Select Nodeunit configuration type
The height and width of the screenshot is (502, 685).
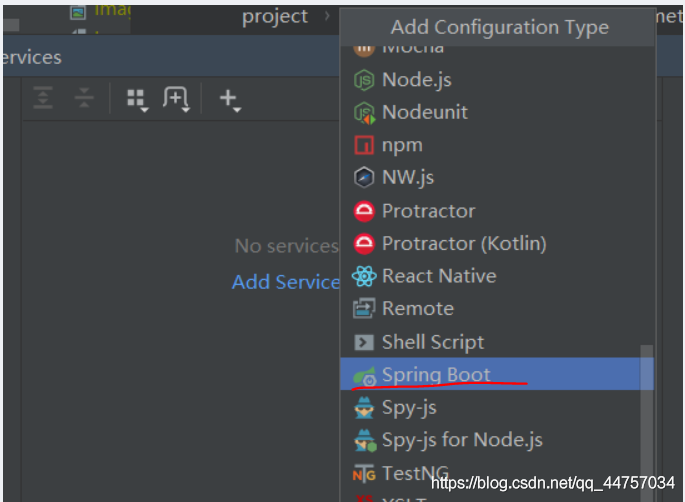(497, 113)
